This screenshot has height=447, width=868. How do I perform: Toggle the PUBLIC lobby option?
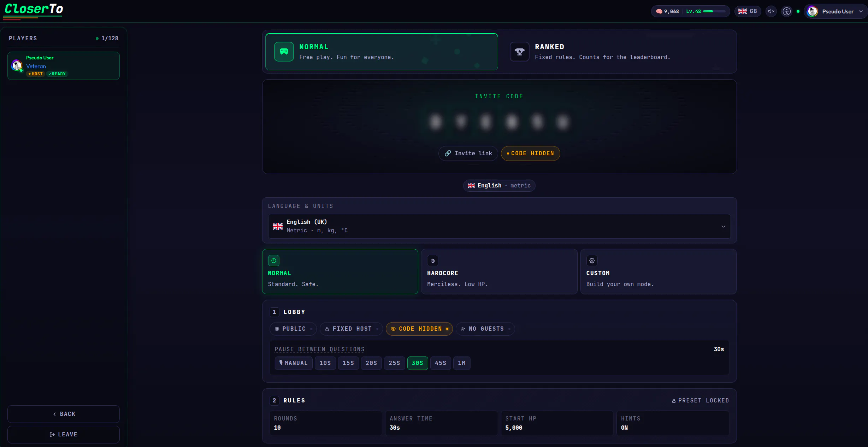pyautogui.click(x=293, y=329)
